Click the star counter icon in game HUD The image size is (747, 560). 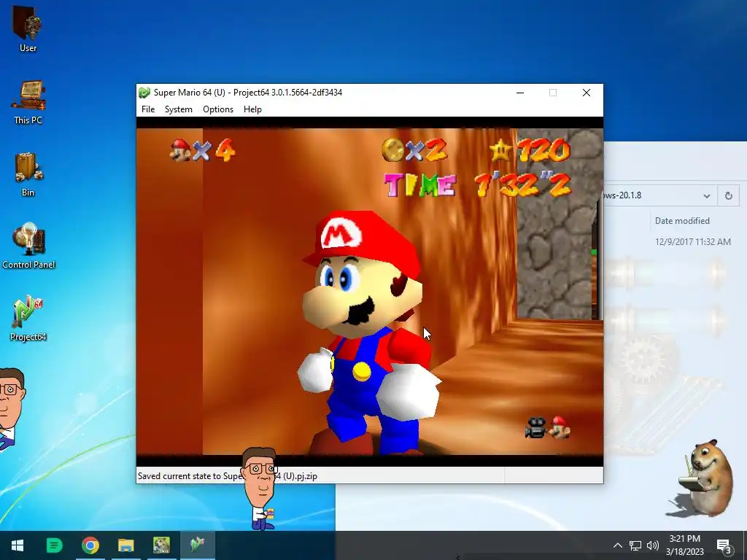point(500,150)
